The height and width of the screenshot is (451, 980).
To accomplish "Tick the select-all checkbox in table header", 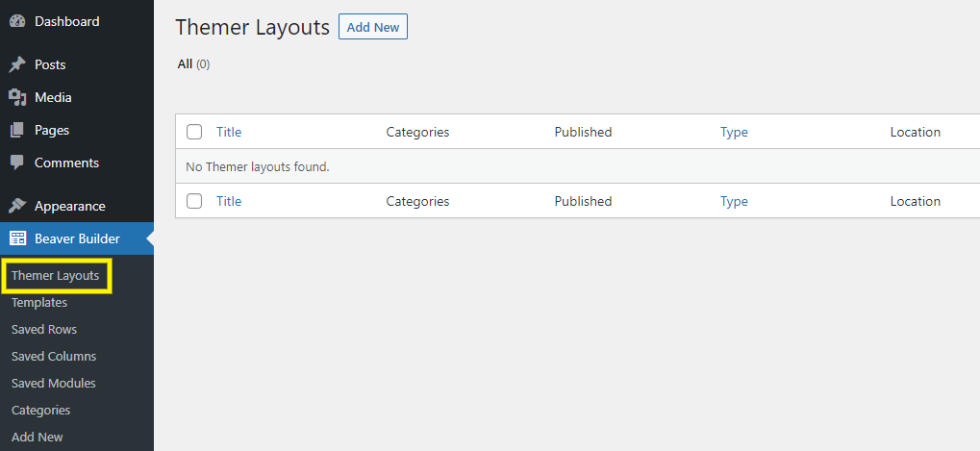I will 194,132.
